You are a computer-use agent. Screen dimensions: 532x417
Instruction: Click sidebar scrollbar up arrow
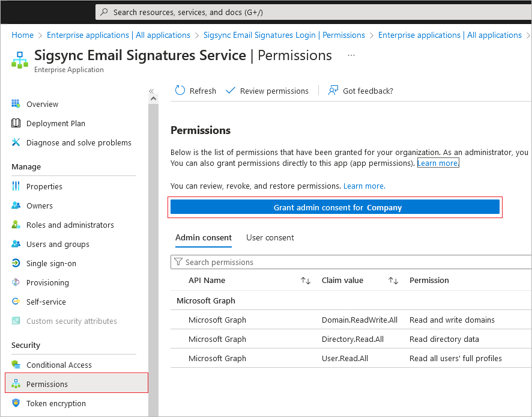[153, 99]
